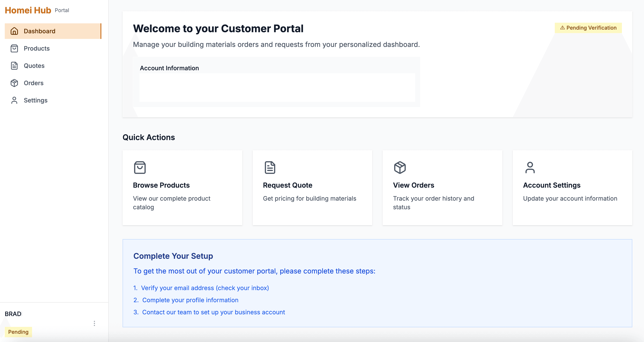Click the Products shopping bag sidebar icon
This screenshot has height=342, width=644.
tap(14, 48)
